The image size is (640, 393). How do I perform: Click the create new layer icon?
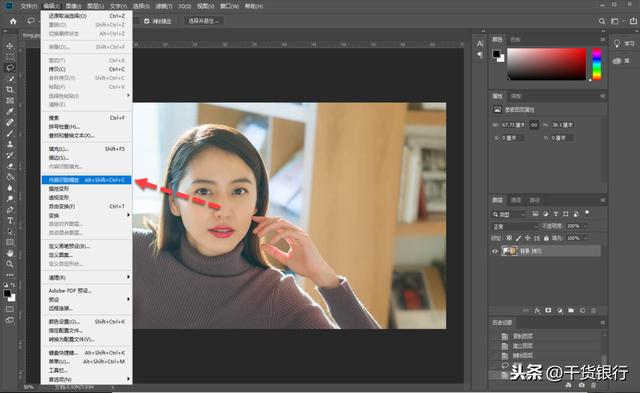582,311
